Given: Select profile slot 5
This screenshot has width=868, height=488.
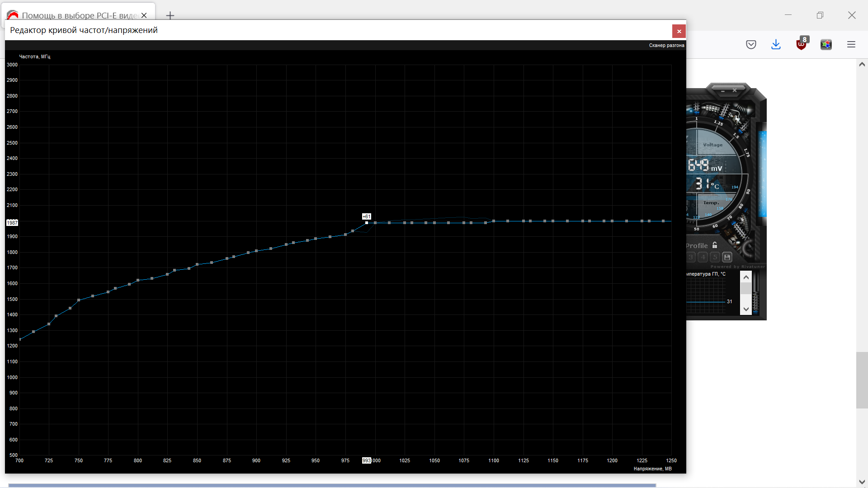Looking at the screenshot, I should coord(715,257).
